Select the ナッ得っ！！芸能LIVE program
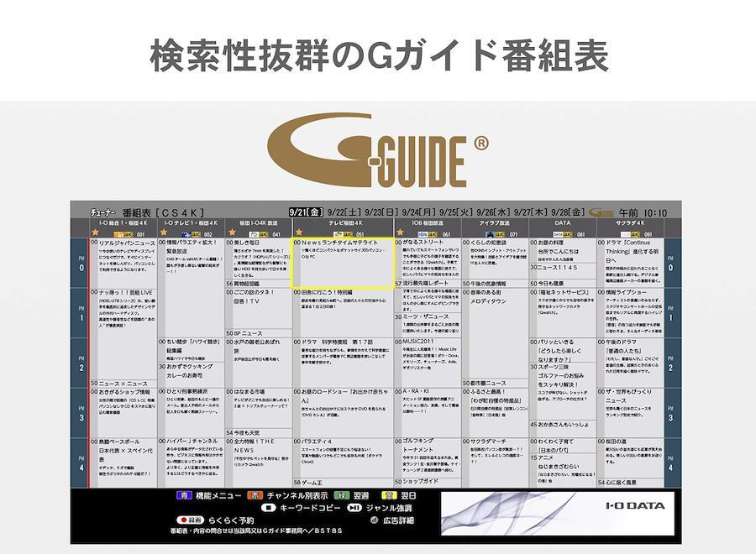This screenshot has width=756, height=554. click(123, 334)
